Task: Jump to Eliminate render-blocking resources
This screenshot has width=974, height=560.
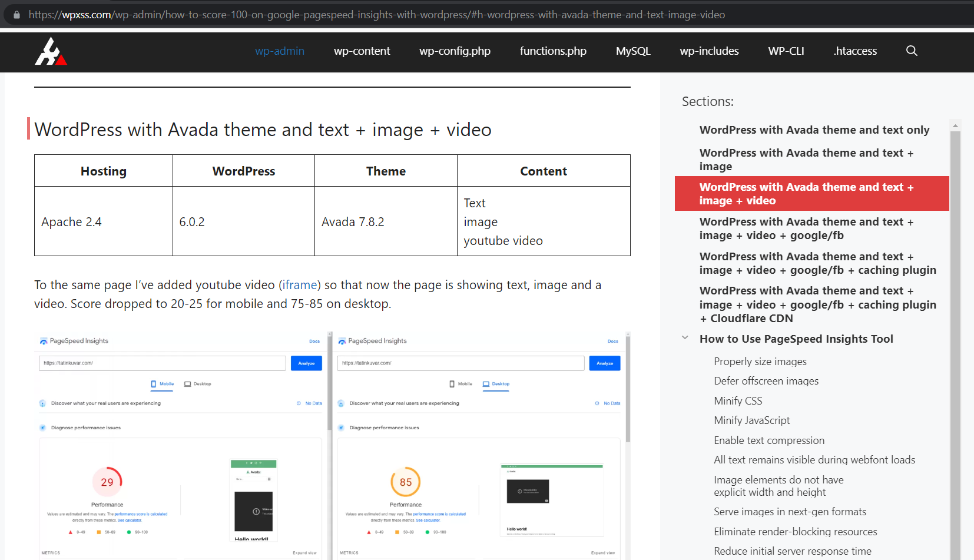Action: 796,532
